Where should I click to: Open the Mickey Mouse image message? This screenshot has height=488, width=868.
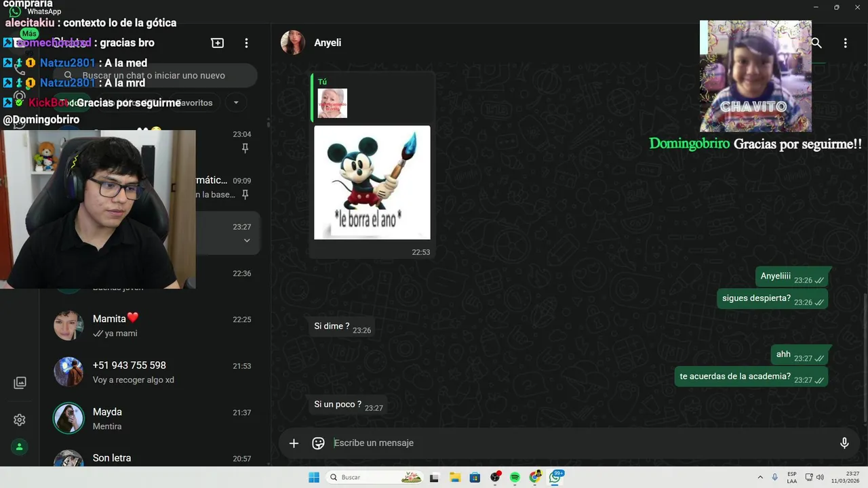pos(372,182)
